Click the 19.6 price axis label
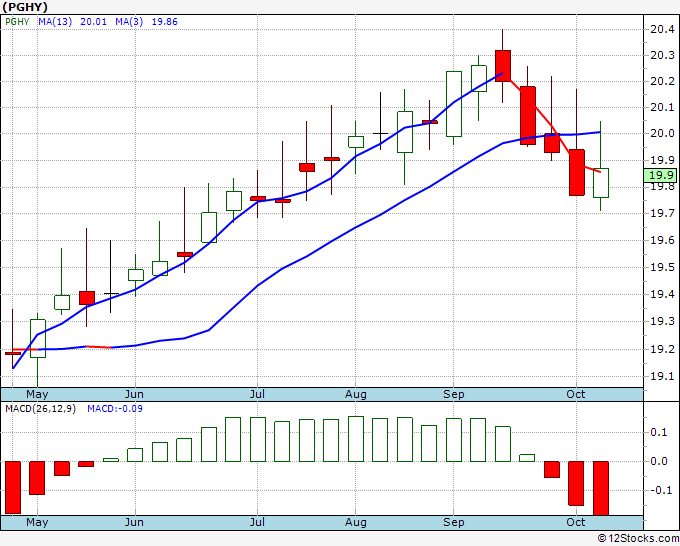 point(662,241)
